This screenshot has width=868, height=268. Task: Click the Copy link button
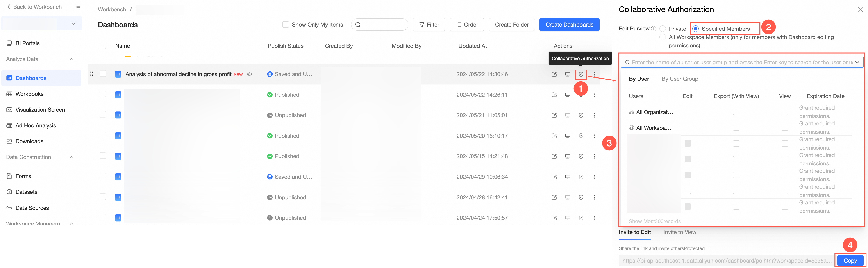[x=850, y=261]
